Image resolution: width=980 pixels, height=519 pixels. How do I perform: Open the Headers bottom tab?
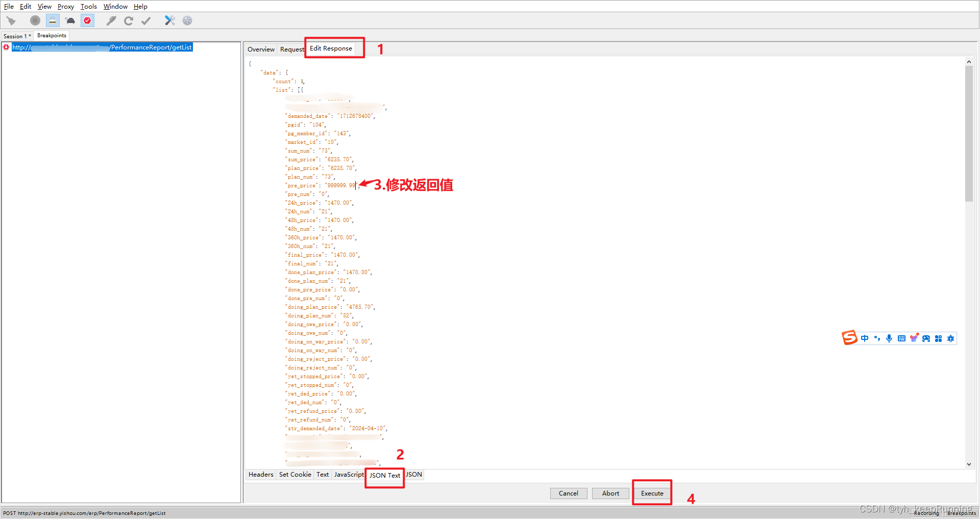click(x=261, y=474)
